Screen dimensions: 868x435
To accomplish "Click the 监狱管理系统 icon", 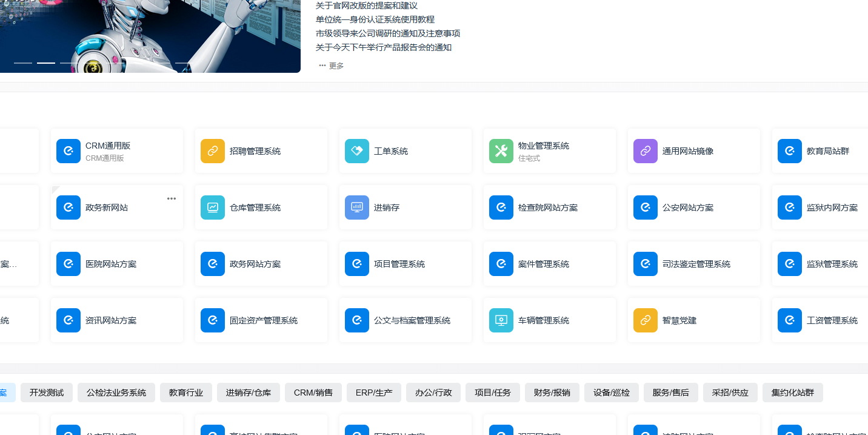I will (x=790, y=264).
